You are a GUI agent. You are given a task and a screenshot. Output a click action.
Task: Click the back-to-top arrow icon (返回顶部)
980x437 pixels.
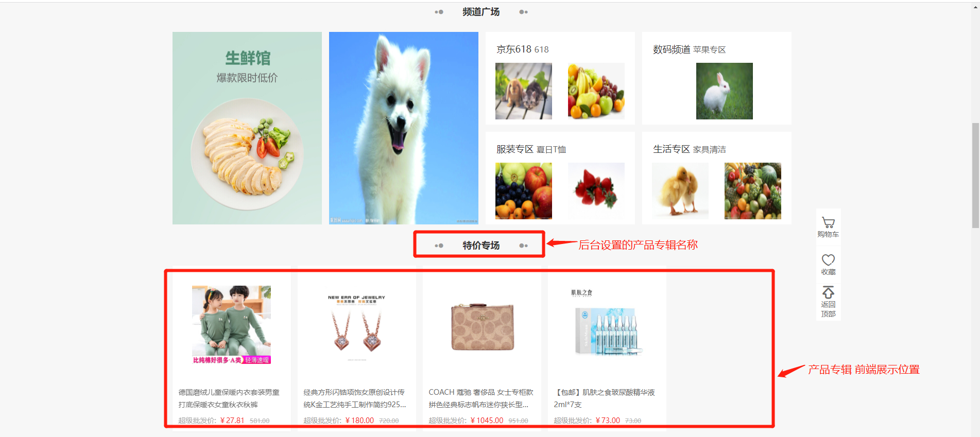[828, 302]
